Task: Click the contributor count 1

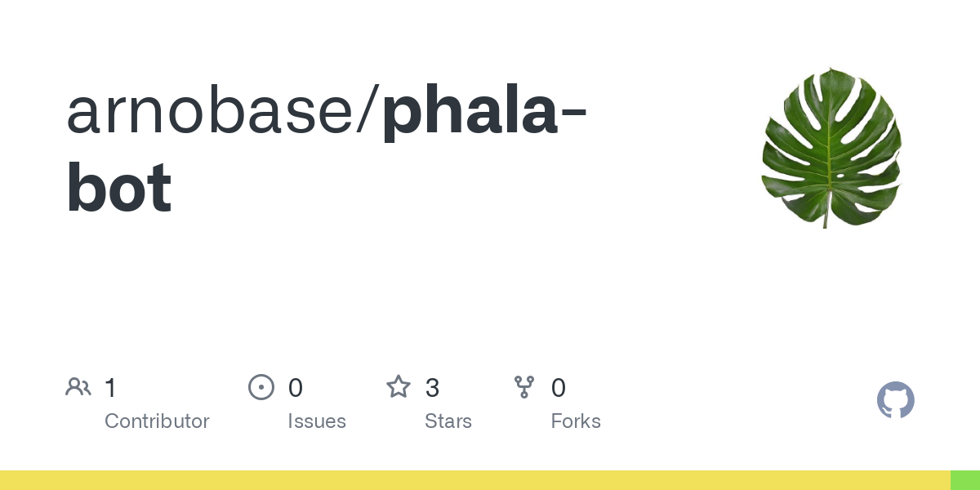Action: tap(110, 388)
